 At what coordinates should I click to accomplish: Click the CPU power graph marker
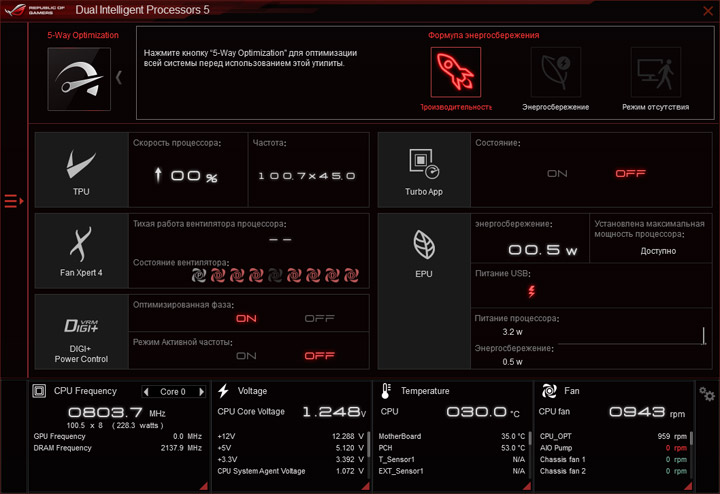703,335
